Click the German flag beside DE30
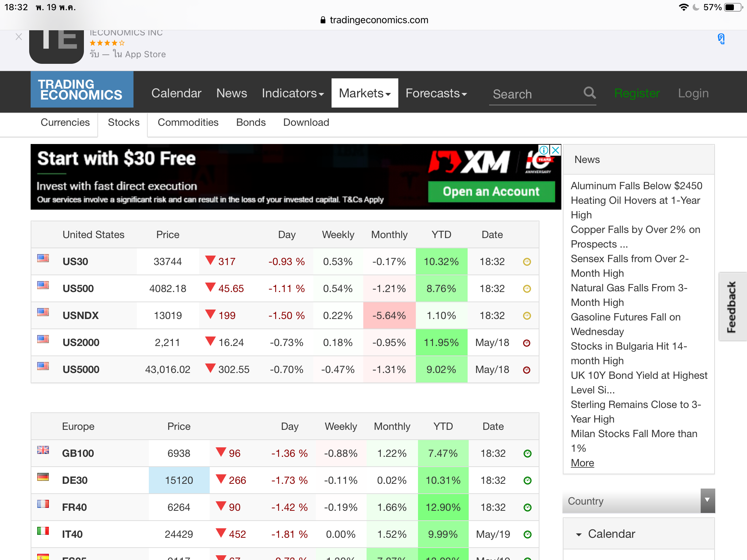Screen dimensions: 747x560 [43, 477]
